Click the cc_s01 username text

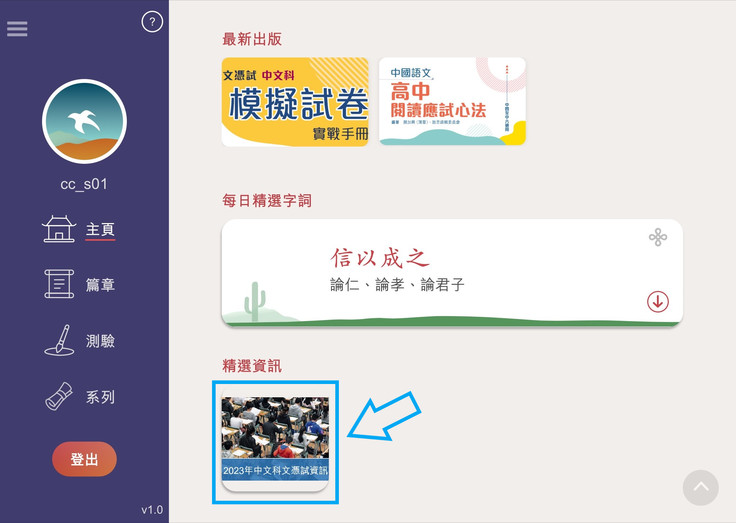point(84,184)
